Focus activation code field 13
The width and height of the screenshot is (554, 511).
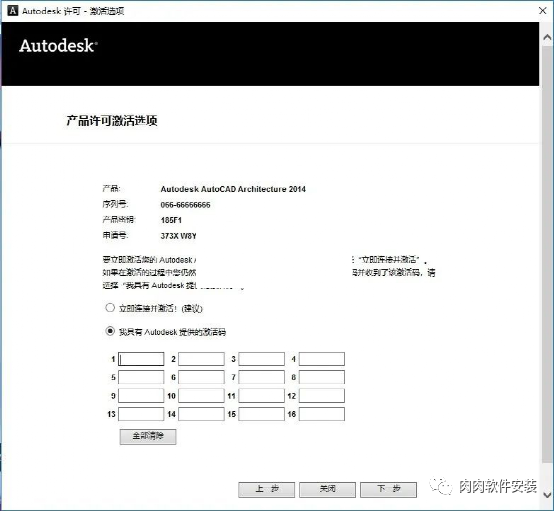point(141,414)
